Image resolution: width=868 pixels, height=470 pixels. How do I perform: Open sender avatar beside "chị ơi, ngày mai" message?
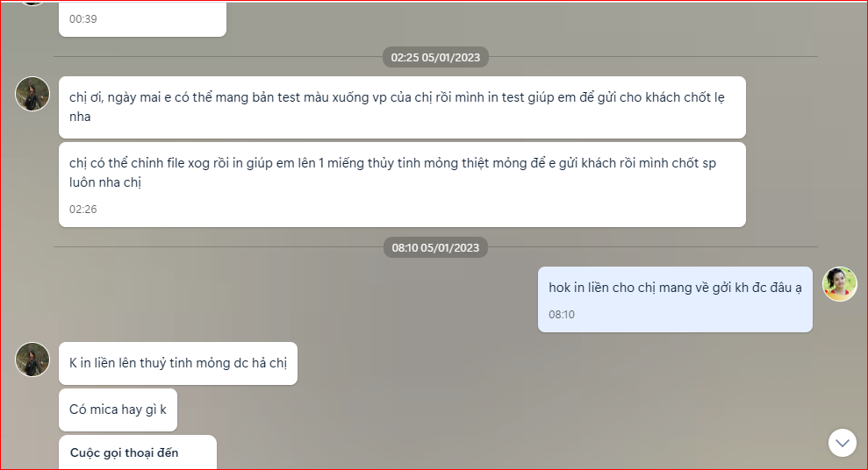pyautogui.click(x=32, y=94)
